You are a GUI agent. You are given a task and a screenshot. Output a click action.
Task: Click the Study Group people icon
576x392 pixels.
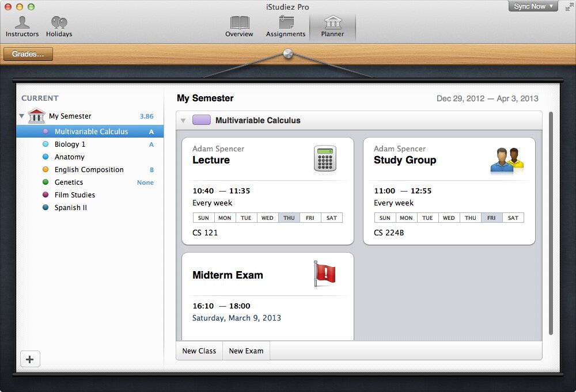click(507, 160)
